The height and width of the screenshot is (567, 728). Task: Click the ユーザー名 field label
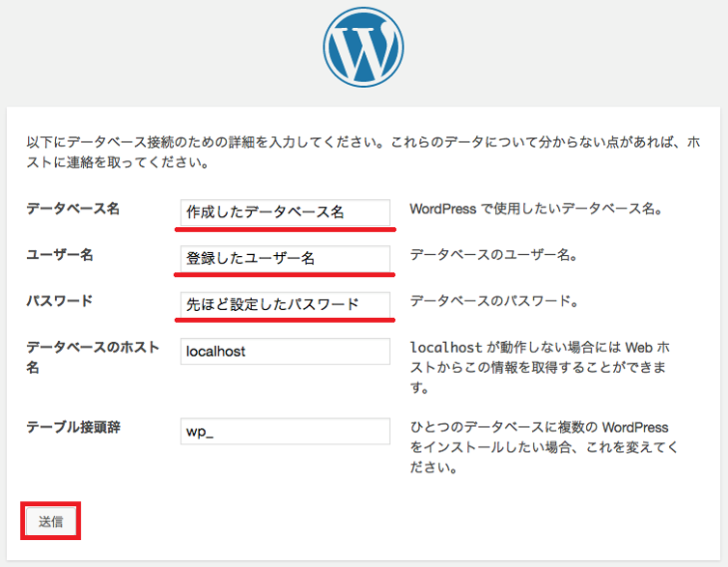60,254
